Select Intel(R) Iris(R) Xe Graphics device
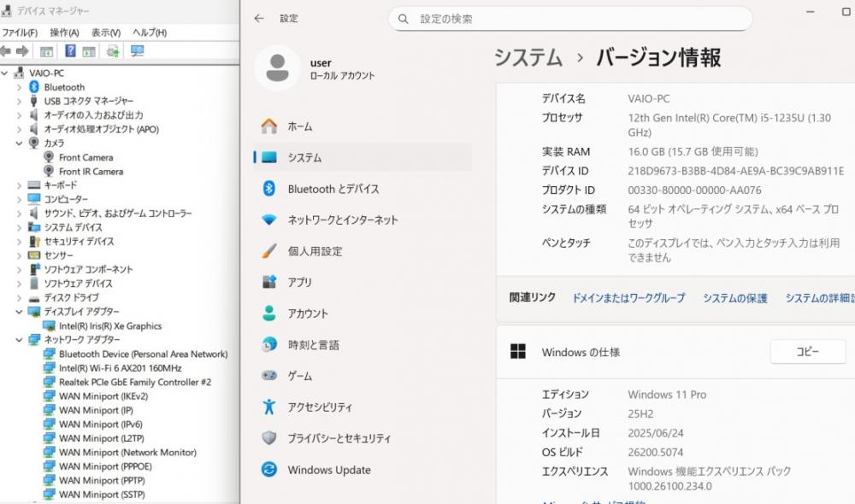The width and height of the screenshot is (855, 504). tap(109, 326)
